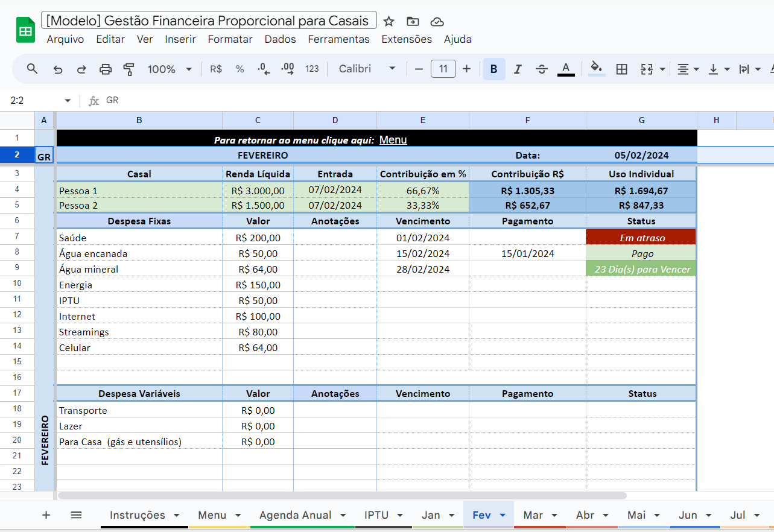Format as currency R$

point(216,69)
